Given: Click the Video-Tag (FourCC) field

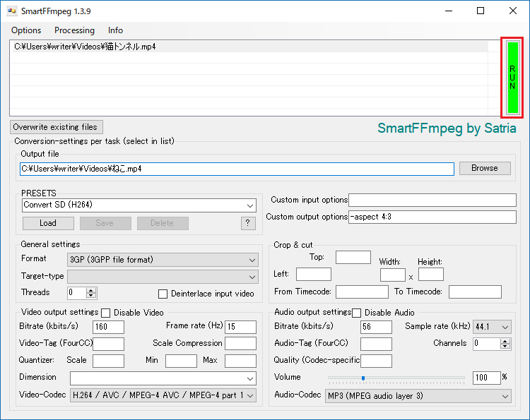Looking at the screenshot, I should 109,344.
